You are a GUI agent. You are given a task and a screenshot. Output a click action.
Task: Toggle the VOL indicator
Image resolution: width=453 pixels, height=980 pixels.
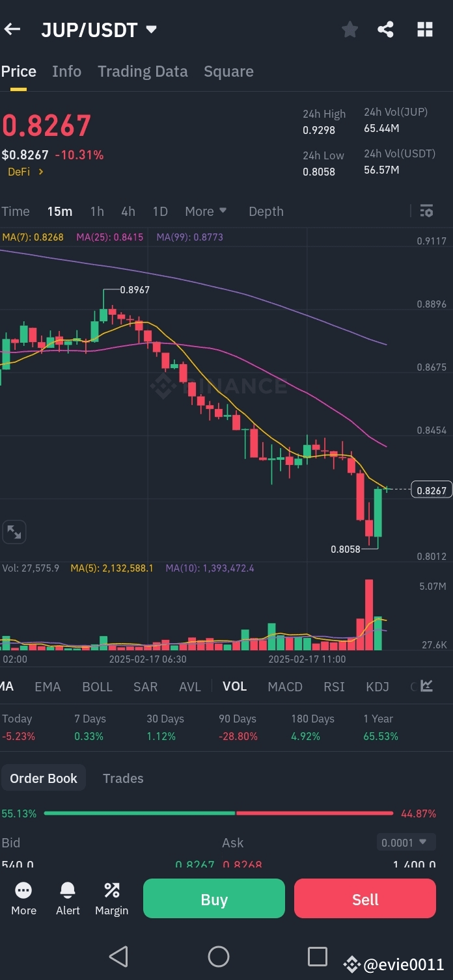[x=234, y=686]
